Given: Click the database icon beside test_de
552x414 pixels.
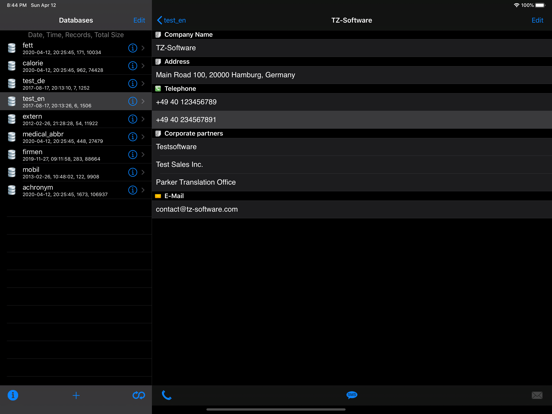Looking at the screenshot, I should tap(12, 83).
